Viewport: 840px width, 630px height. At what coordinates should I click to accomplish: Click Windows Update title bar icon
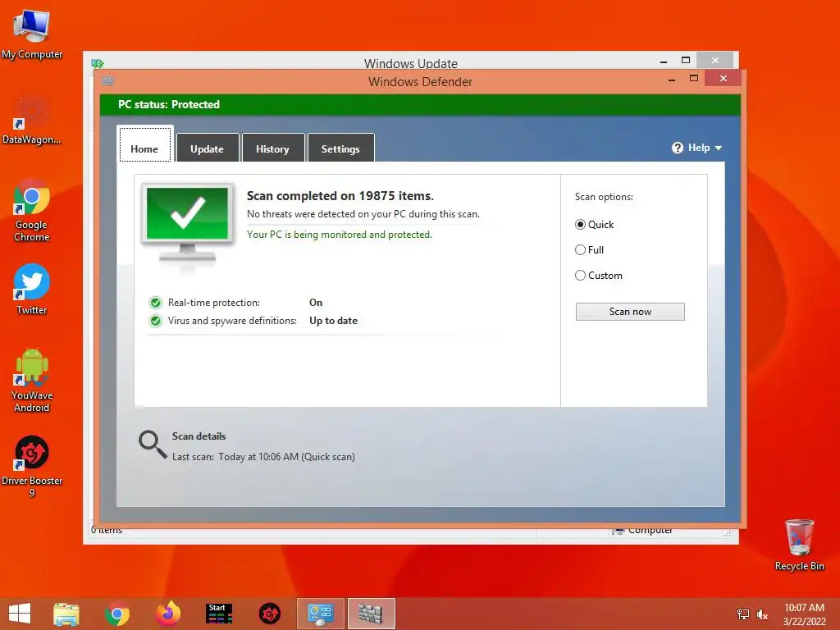pos(97,63)
